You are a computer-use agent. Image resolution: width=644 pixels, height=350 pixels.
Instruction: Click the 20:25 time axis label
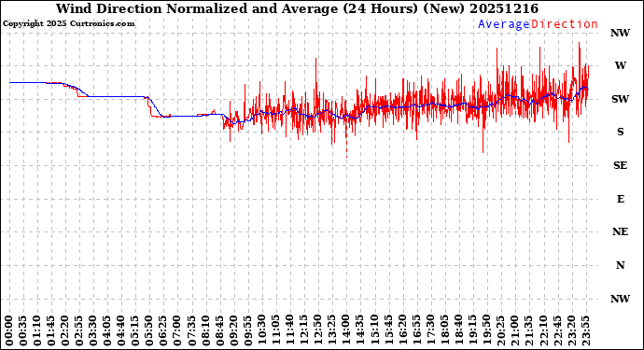click(500, 331)
